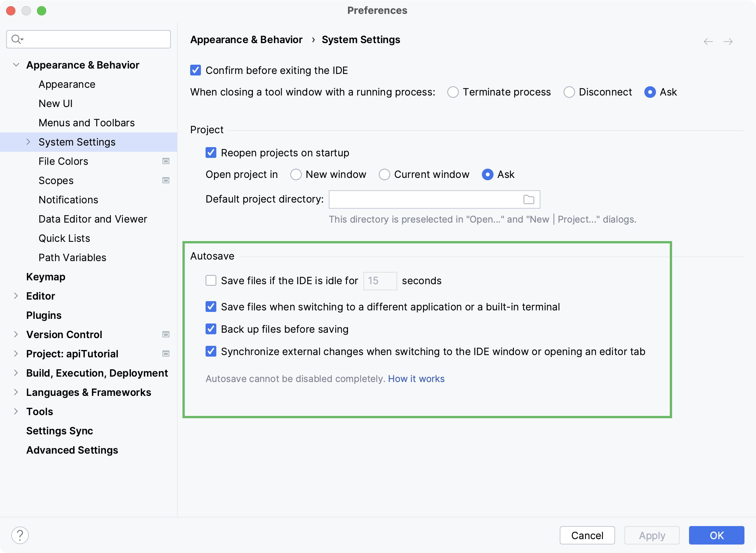Disable Back up files before saving

pyautogui.click(x=211, y=329)
